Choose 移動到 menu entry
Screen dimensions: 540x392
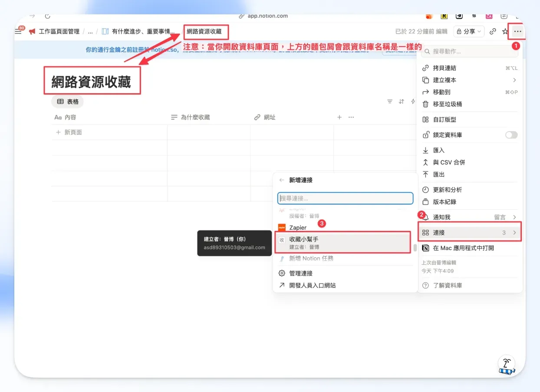coord(470,92)
